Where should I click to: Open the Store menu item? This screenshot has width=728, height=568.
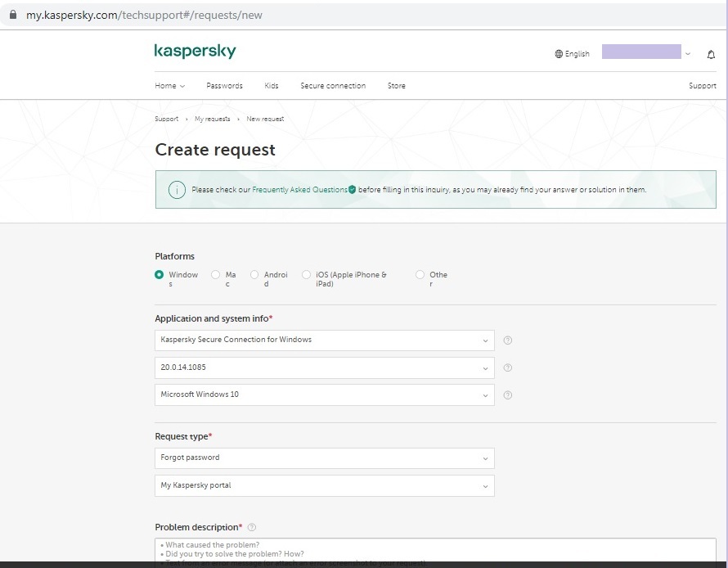[397, 86]
